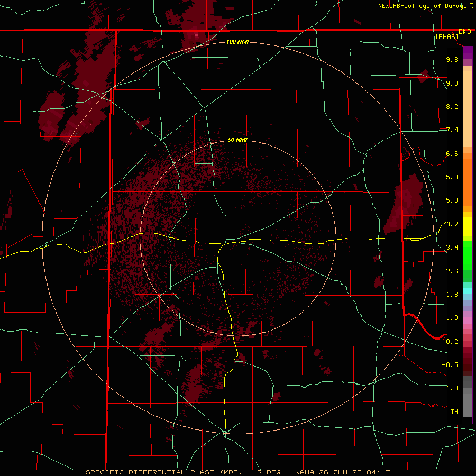Click the gray band near TH
The width and height of the screenshot is (476, 476).
[x=467, y=407]
